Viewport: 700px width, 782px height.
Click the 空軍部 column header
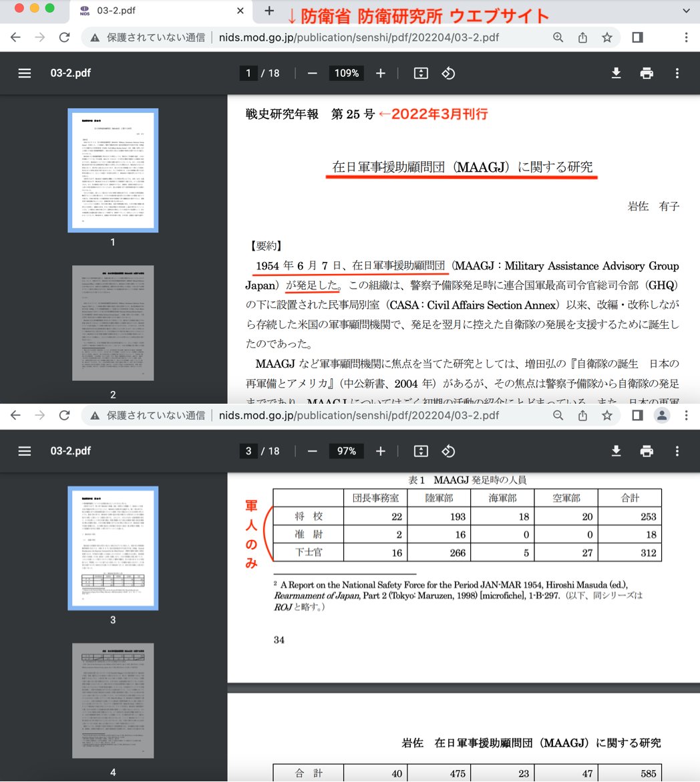[x=566, y=498]
